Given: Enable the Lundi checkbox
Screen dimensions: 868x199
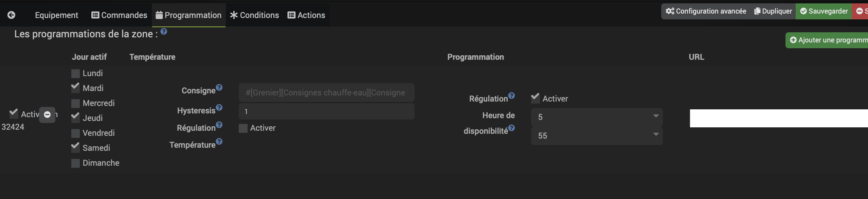Looking at the screenshot, I should (75, 73).
